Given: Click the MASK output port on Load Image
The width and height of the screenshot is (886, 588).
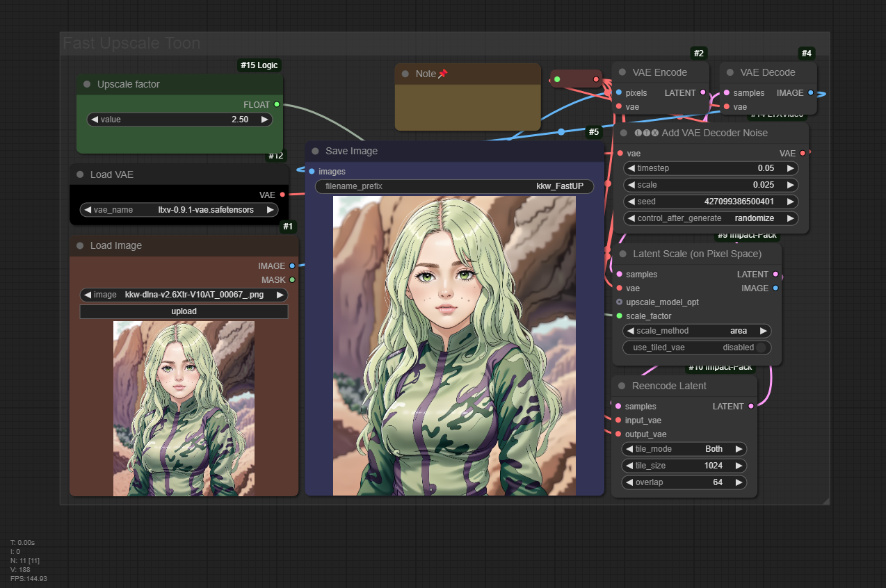Looking at the screenshot, I should (292, 279).
